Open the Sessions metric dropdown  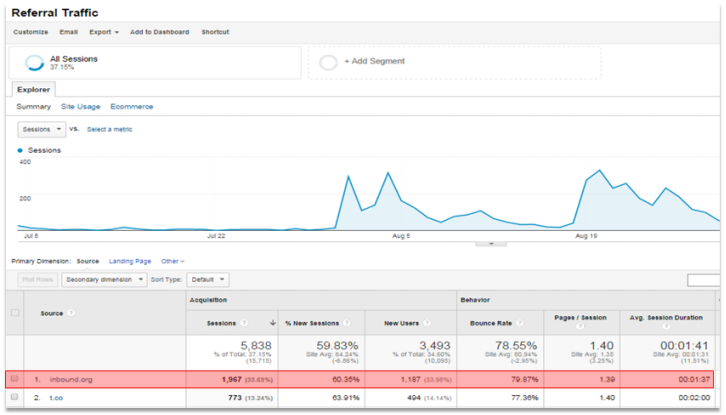(x=42, y=129)
